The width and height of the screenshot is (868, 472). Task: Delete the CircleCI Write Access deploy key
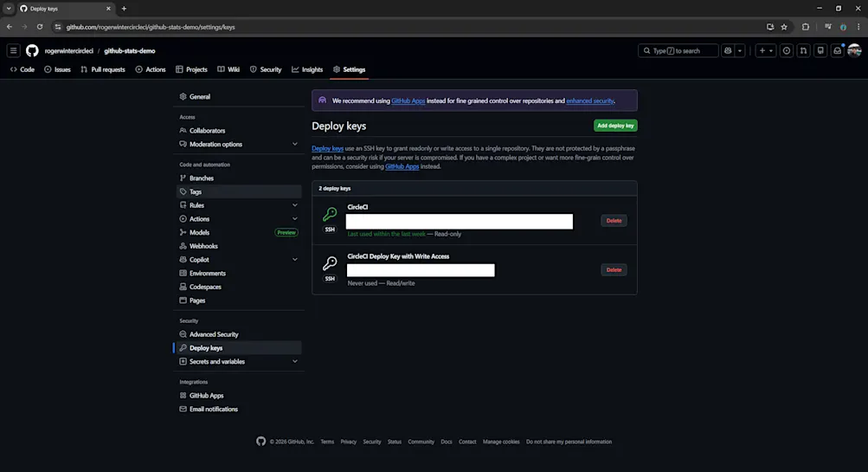click(614, 270)
